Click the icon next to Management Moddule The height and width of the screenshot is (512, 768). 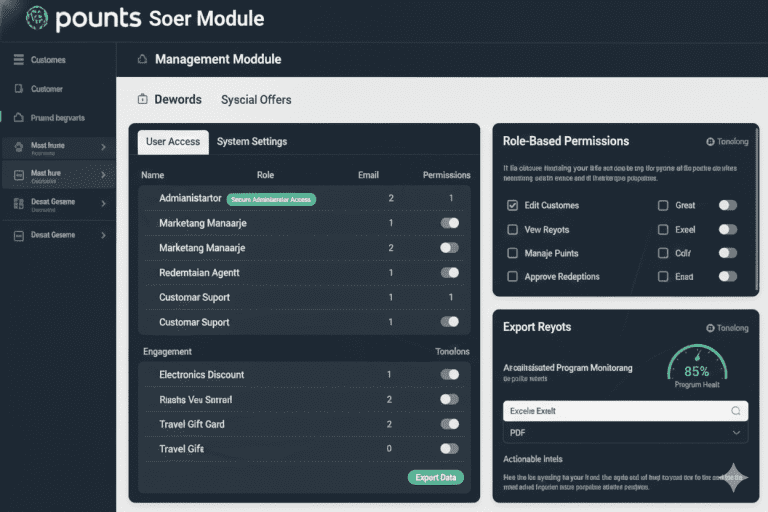141,60
